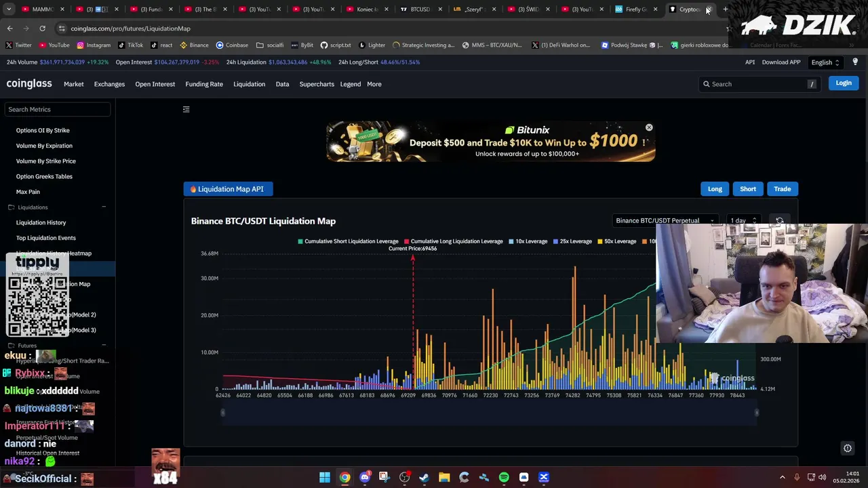This screenshot has width=868, height=488.
Task: Collapse the Liquidations sidebar section
Action: 104,207
